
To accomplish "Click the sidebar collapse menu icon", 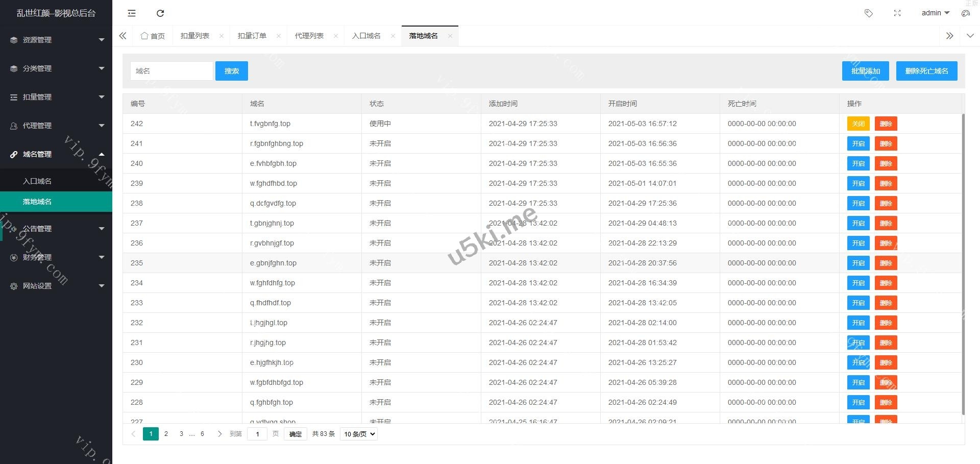I will pyautogui.click(x=132, y=13).
